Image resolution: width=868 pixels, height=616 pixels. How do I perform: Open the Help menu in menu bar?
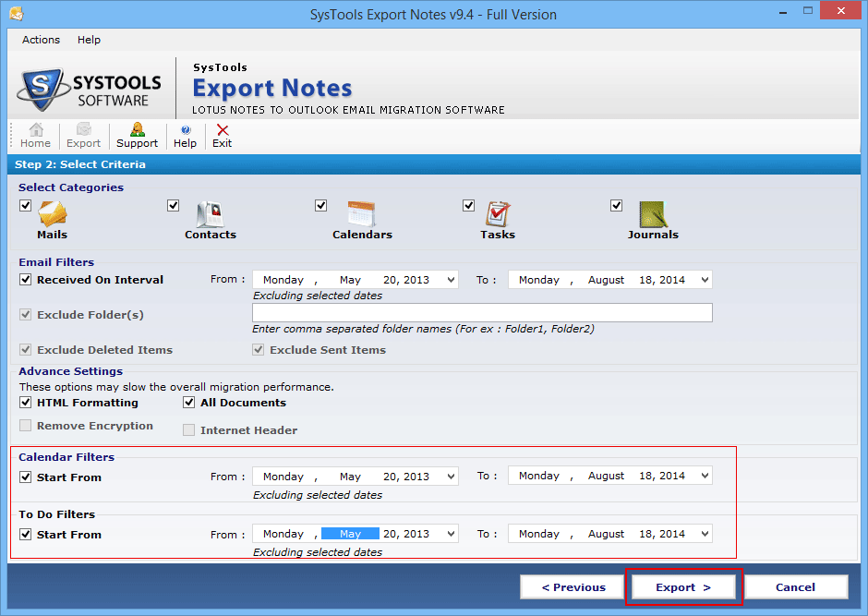point(89,40)
